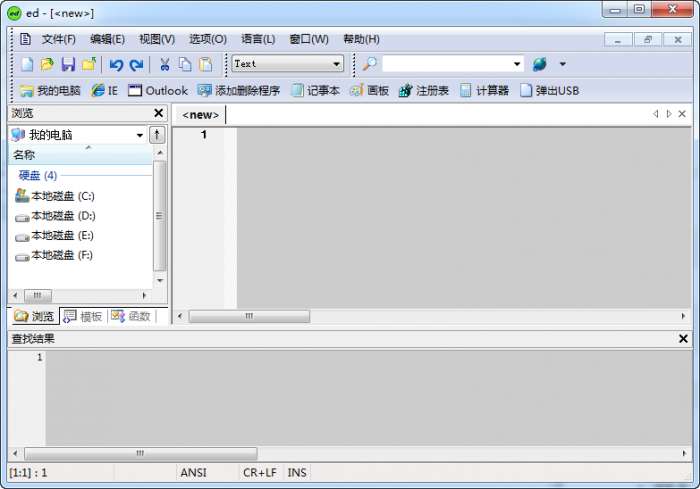
Task: Open the arrow beside the globe icon
Action: click(562, 64)
